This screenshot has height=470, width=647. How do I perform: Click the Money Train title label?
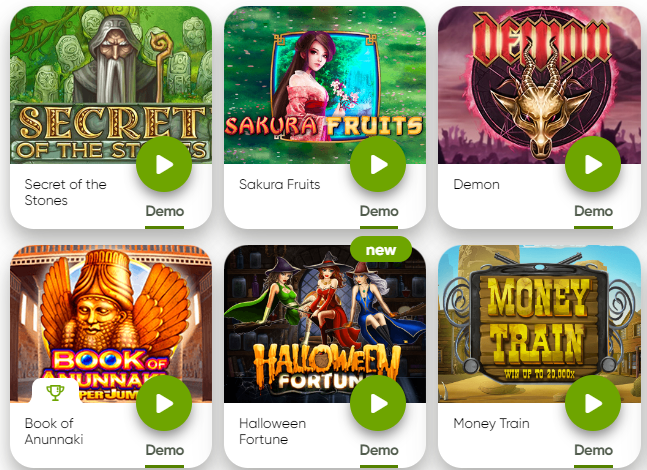491,423
